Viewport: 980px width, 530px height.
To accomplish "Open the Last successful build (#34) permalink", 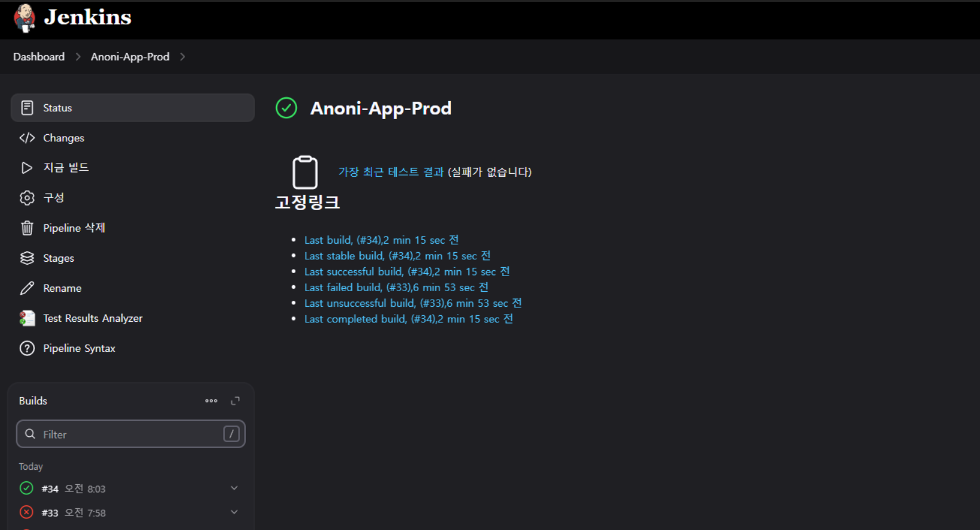I will (407, 271).
